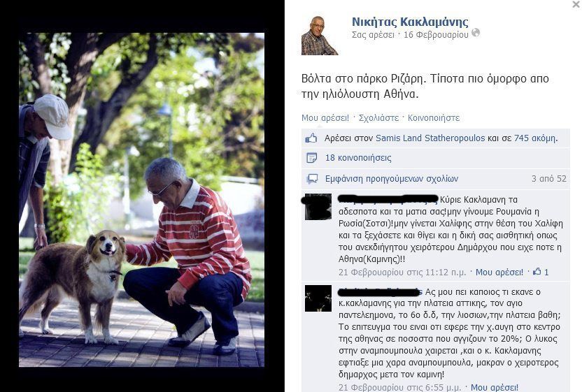Click the Σχολιάστε link
The height and width of the screenshot is (392, 582).
click(378, 118)
